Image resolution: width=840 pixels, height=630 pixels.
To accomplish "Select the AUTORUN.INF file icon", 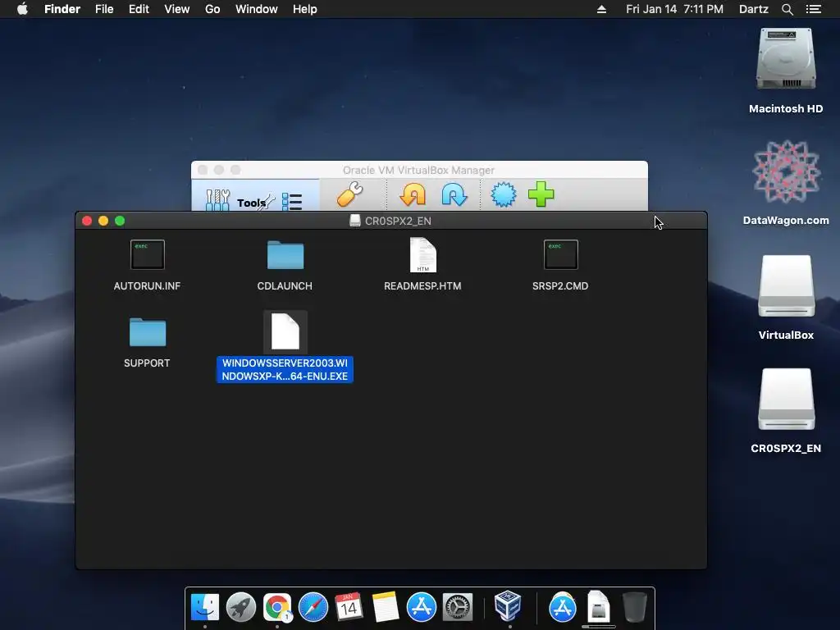I will pyautogui.click(x=148, y=254).
